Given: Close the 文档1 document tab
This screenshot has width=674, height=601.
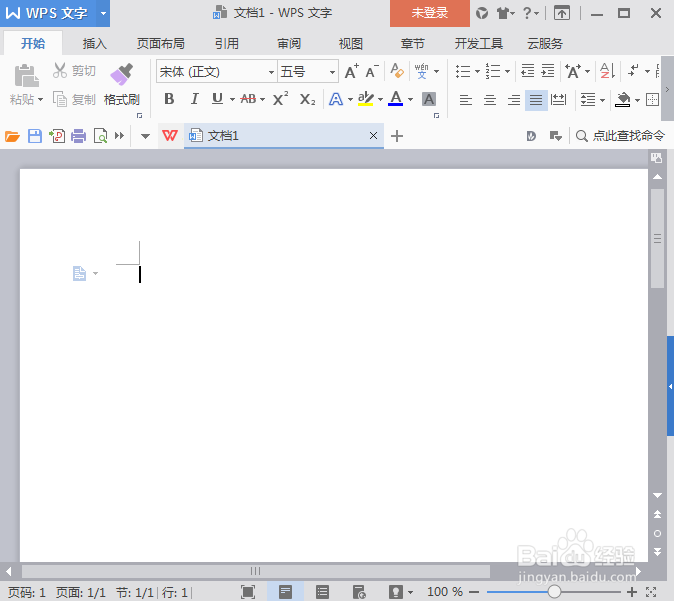Looking at the screenshot, I should click(374, 136).
